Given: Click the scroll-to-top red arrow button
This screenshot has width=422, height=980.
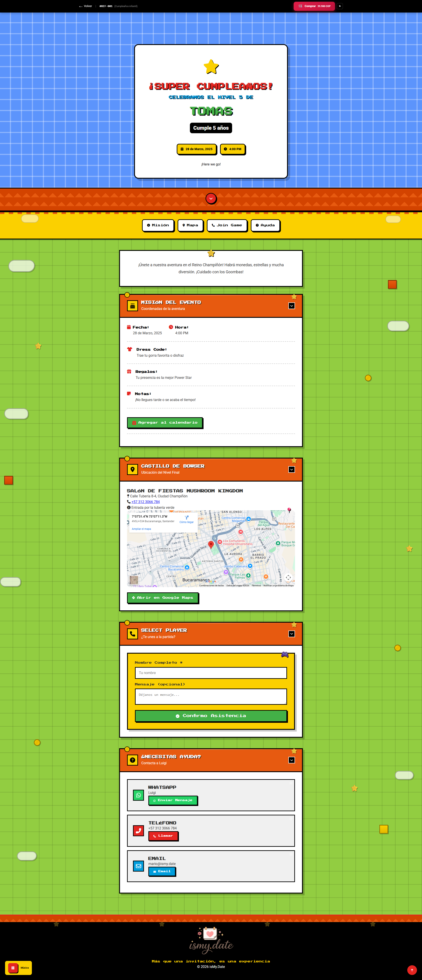Looking at the screenshot, I should point(412,970).
